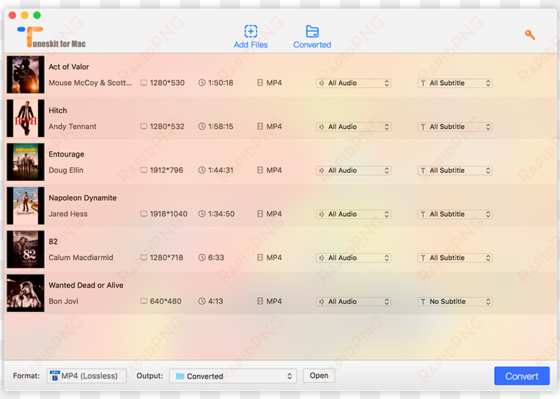Click the title text Napoleon Dynamite

coord(82,198)
